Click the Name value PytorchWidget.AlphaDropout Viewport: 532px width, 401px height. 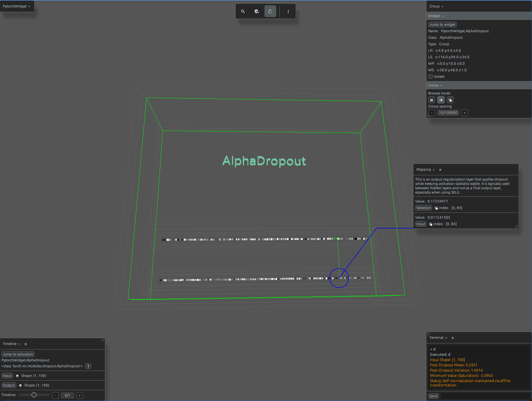pyautogui.click(x=465, y=31)
